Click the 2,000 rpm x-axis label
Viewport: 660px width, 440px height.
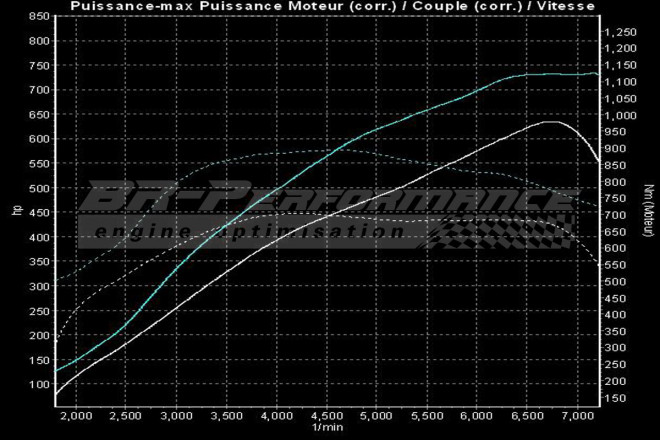(x=76, y=415)
